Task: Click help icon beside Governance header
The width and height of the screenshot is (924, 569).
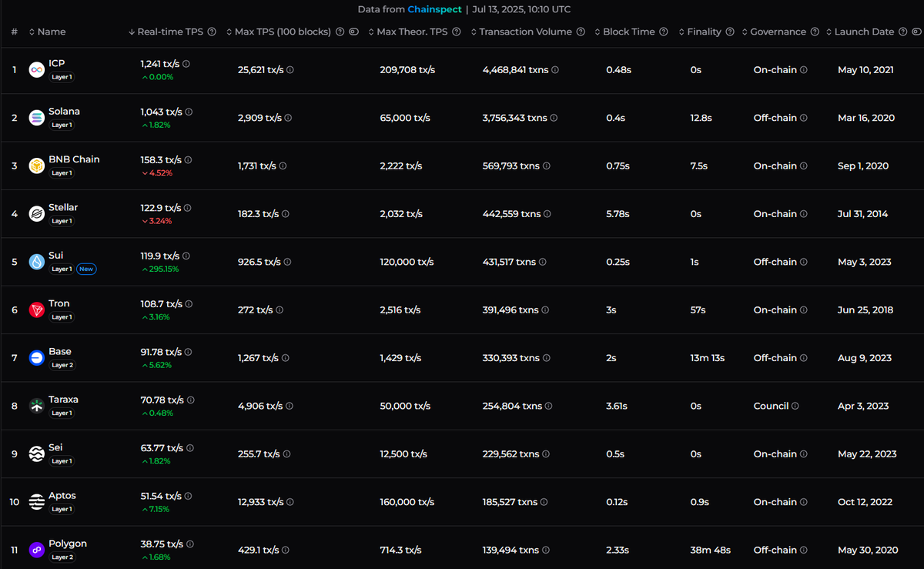Action: (815, 32)
